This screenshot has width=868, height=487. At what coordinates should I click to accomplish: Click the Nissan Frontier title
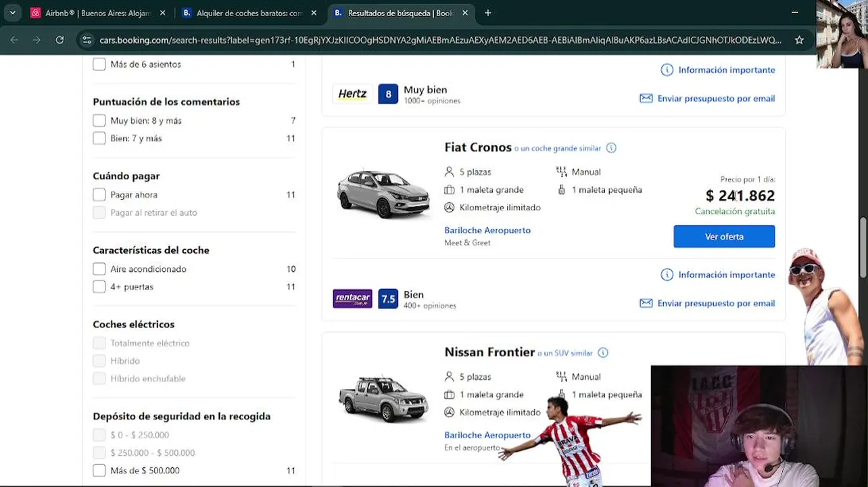(x=489, y=352)
